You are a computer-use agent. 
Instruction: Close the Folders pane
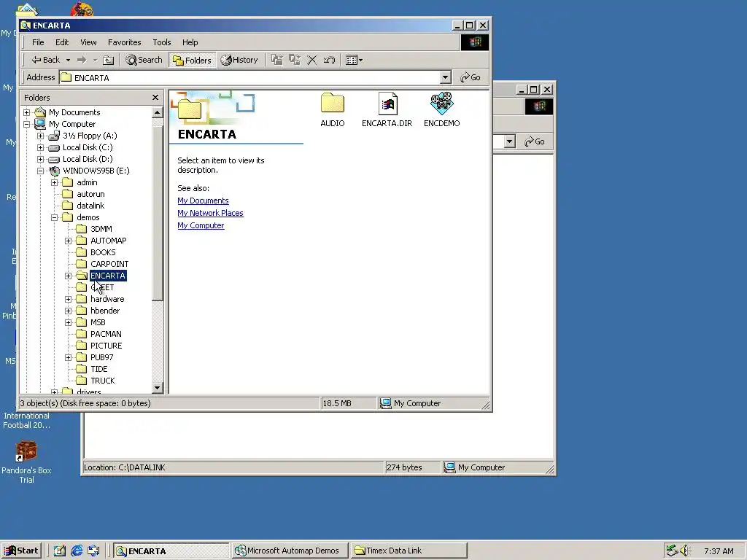click(155, 98)
